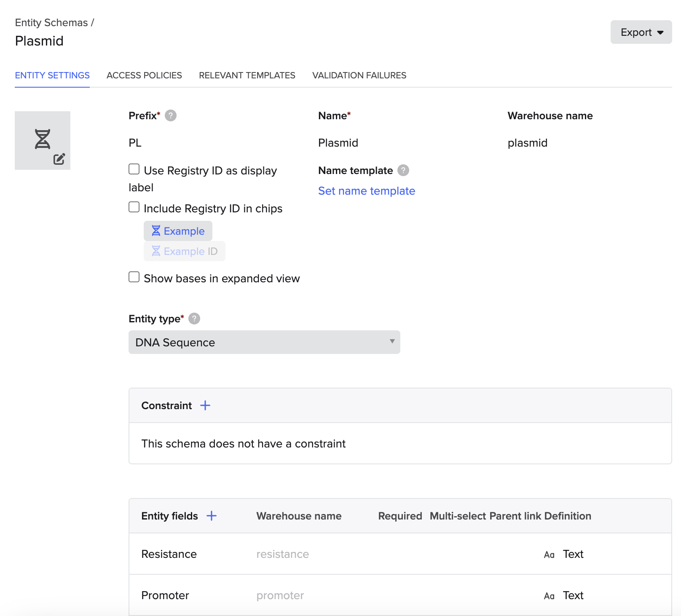This screenshot has width=681, height=616.
Task: Click the Example ID chip preview
Action: (185, 251)
